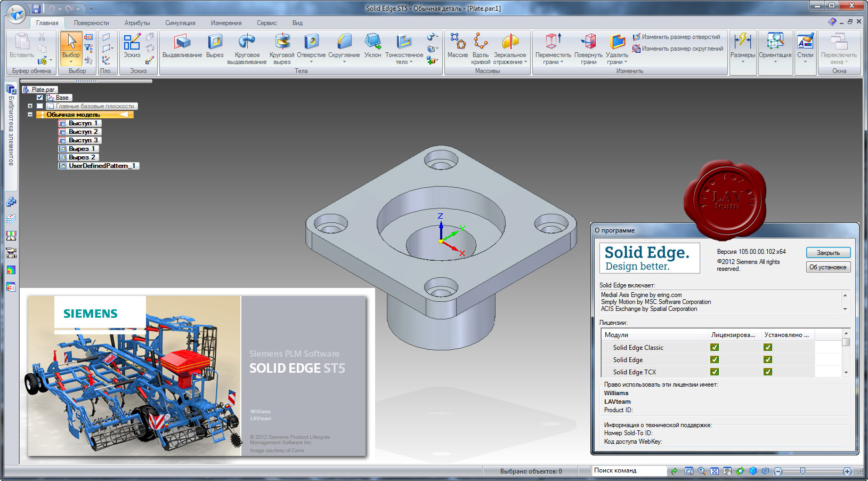Click the zoom slider handle in status bar

click(802, 471)
